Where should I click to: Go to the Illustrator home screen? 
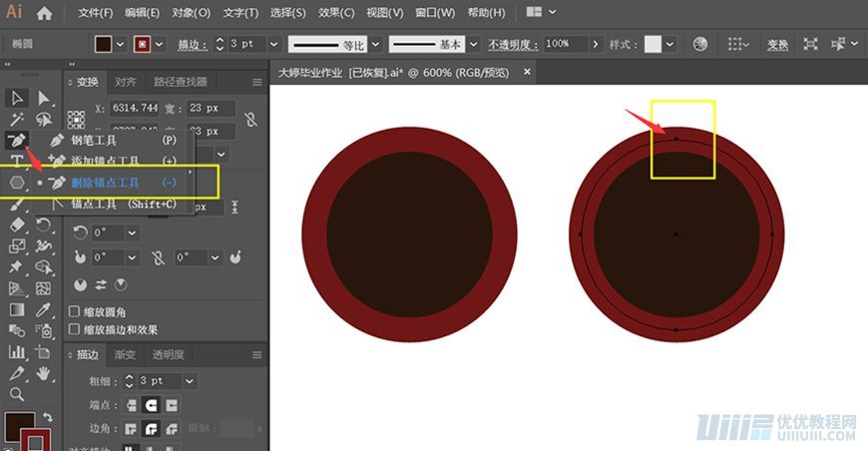coord(44,13)
